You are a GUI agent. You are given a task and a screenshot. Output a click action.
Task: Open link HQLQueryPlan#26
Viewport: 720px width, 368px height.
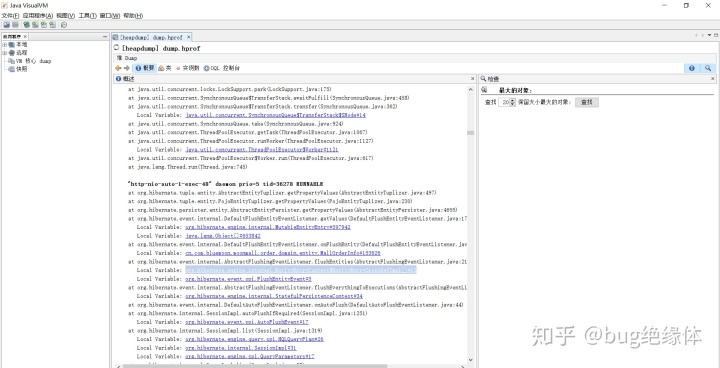(254, 339)
